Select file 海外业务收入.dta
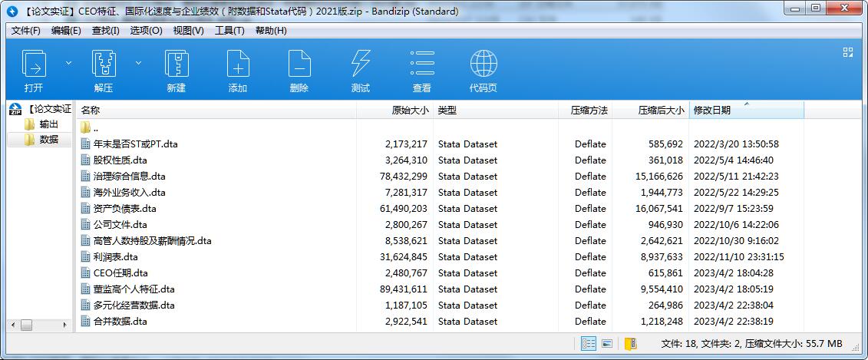Viewport: 868px width, 360px height. (130, 192)
